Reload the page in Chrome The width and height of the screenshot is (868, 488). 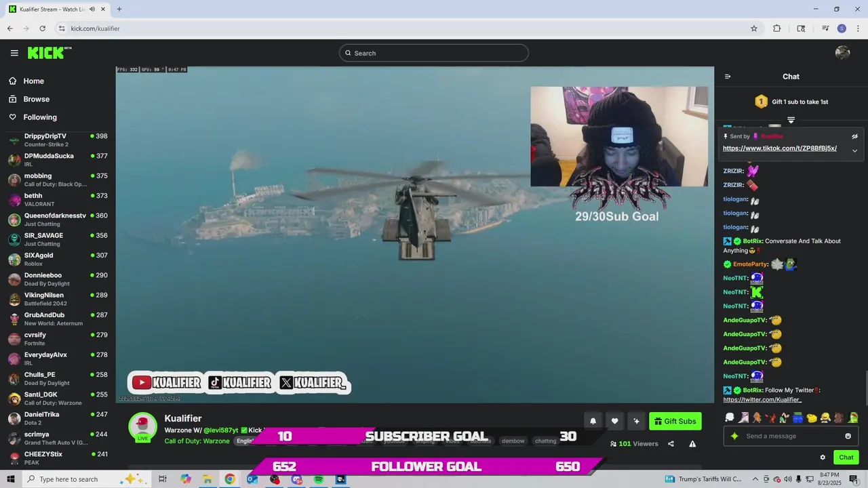click(42, 28)
